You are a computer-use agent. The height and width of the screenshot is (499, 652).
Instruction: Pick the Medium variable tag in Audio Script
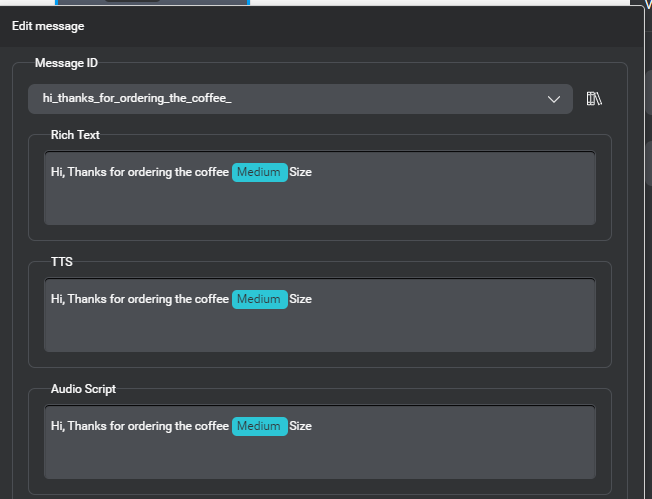point(259,426)
